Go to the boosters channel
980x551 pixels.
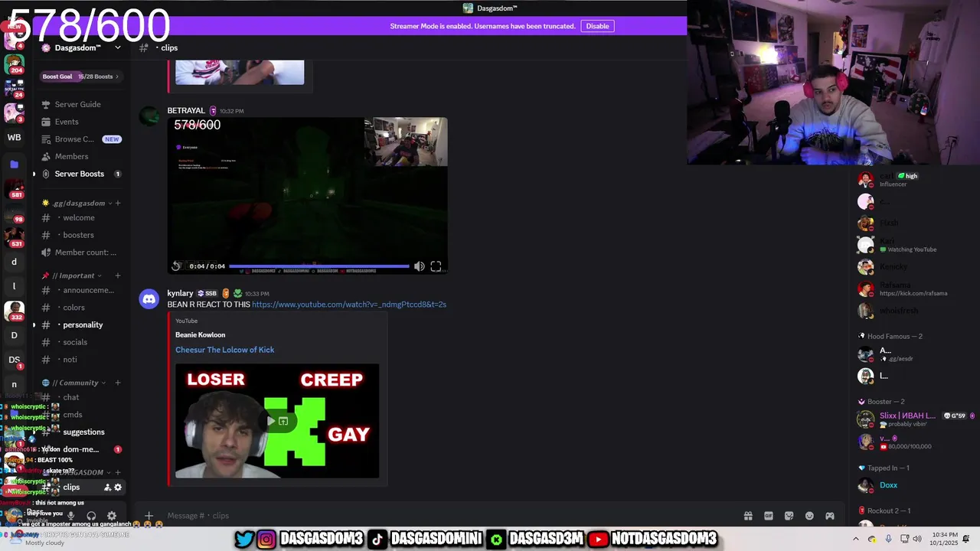[80, 235]
